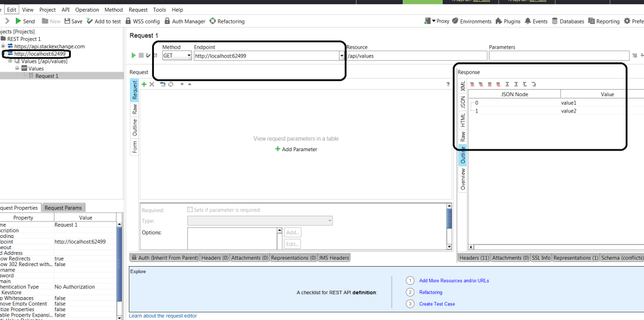Open the Tools menu

point(159,10)
